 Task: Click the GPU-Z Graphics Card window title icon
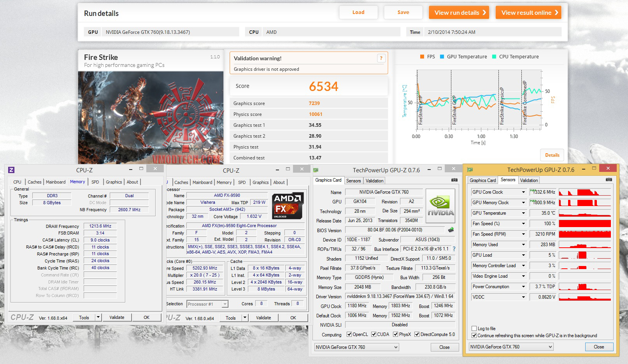coord(316,170)
